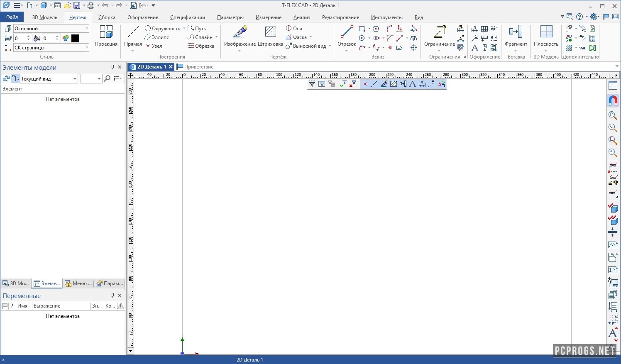The height and width of the screenshot is (364, 621).
Task: Switch to the 3D Модель ribbon tab
Action: (45, 17)
